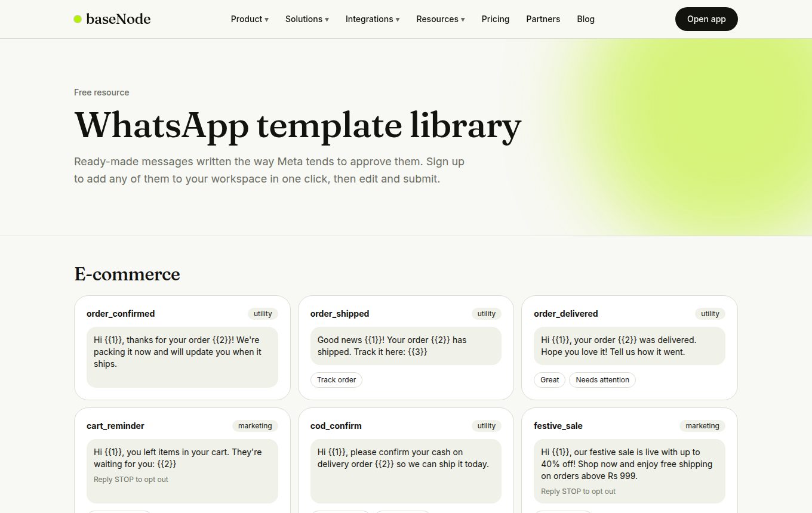812x513 pixels.
Task: Click the Free resource label
Action: click(101, 92)
